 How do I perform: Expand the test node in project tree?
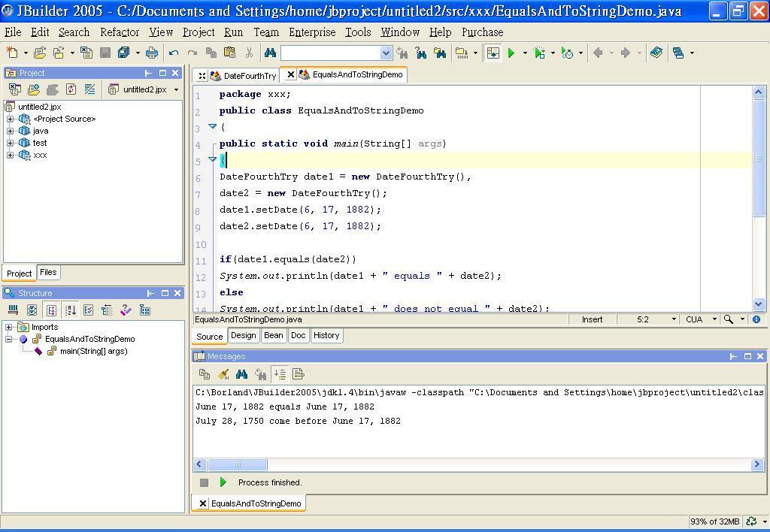(x=10, y=143)
